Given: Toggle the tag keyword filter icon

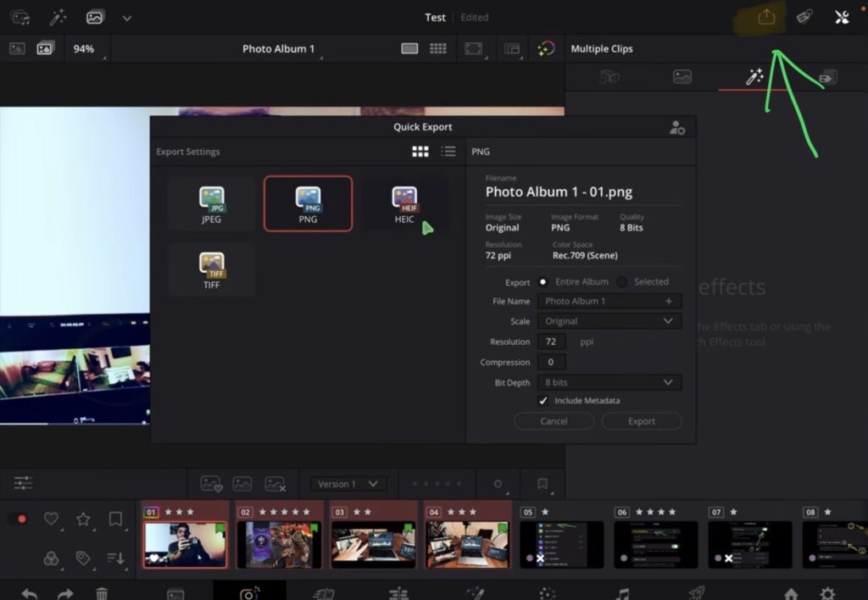Looking at the screenshot, I should [x=83, y=558].
